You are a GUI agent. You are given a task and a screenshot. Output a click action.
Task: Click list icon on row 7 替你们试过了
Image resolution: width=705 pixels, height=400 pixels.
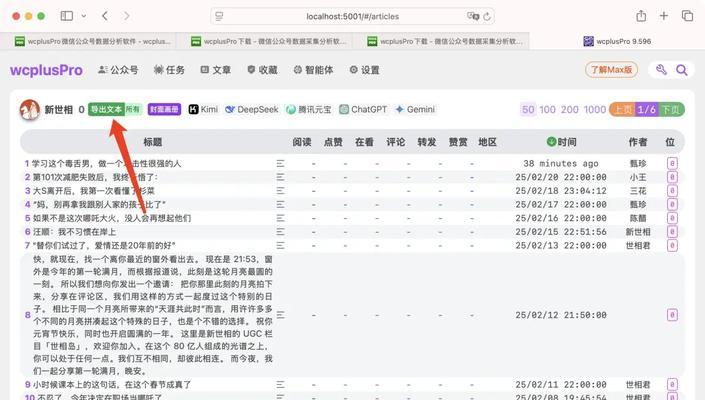pos(281,245)
